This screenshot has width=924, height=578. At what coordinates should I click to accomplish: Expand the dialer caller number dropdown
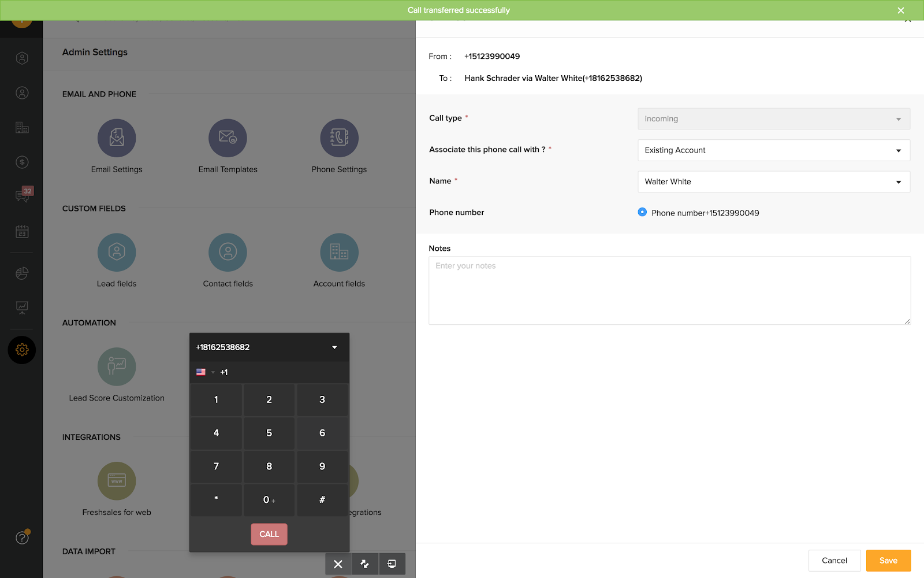coord(334,347)
